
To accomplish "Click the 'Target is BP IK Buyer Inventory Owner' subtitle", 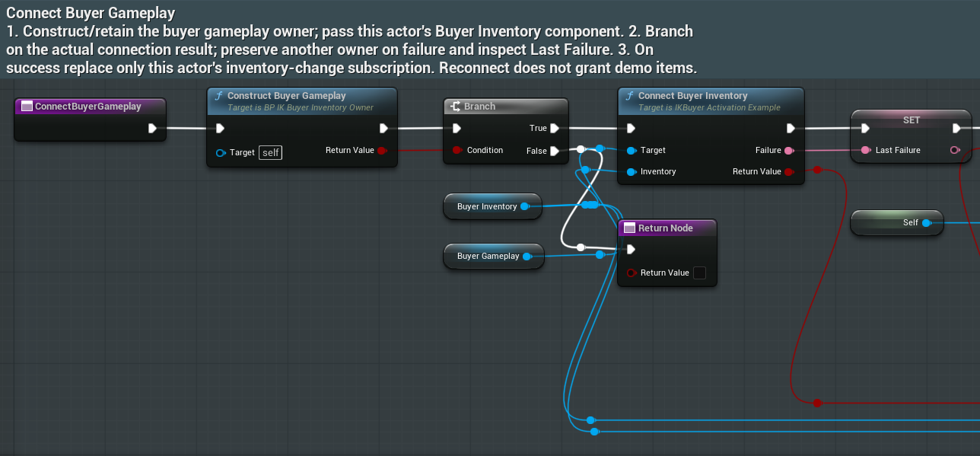I will click(x=301, y=107).
